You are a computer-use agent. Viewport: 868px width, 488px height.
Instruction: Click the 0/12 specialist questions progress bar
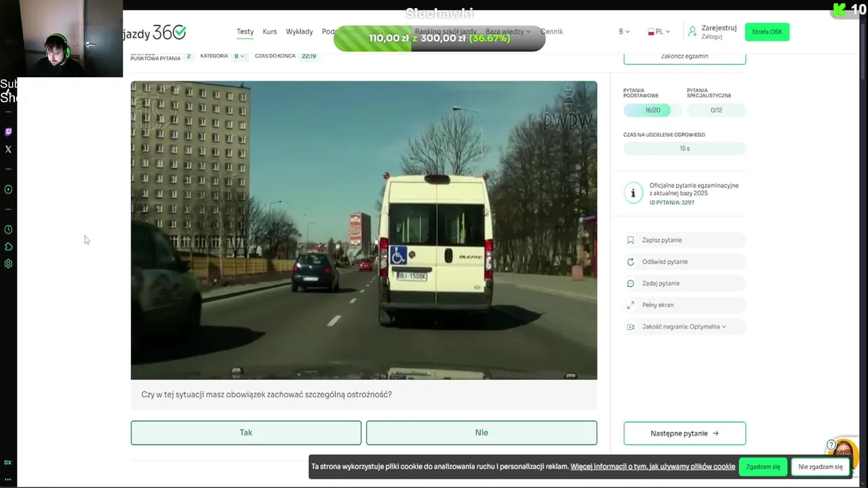(716, 110)
